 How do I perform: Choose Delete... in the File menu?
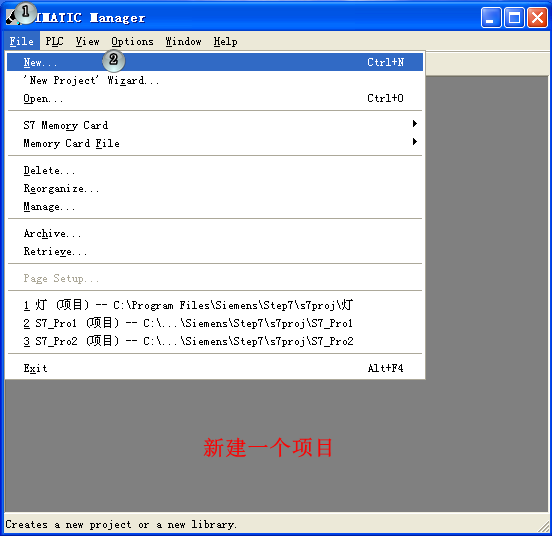coord(215,170)
